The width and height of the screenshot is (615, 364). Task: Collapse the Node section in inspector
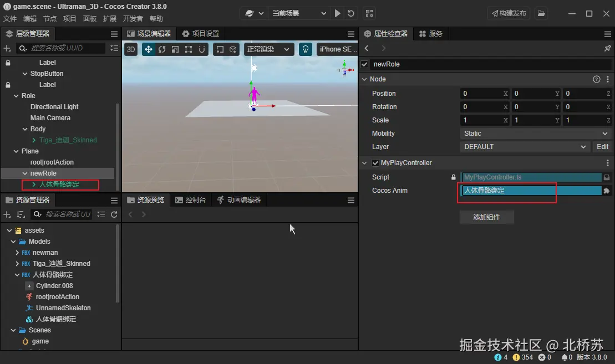coord(364,79)
